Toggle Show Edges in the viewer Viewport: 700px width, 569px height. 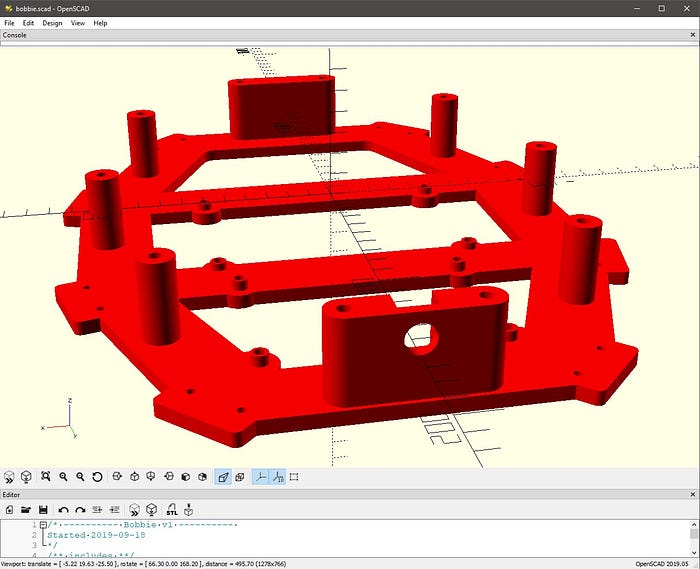coord(294,477)
